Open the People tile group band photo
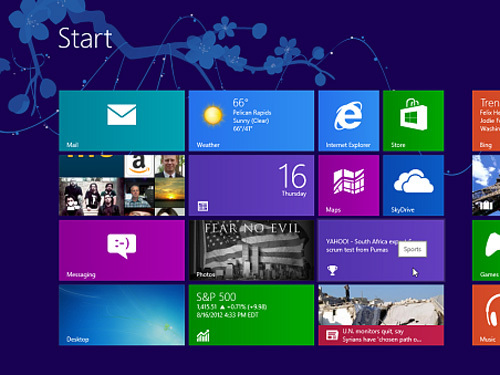Viewport: 500px width, 375px height. pos(91,197)
